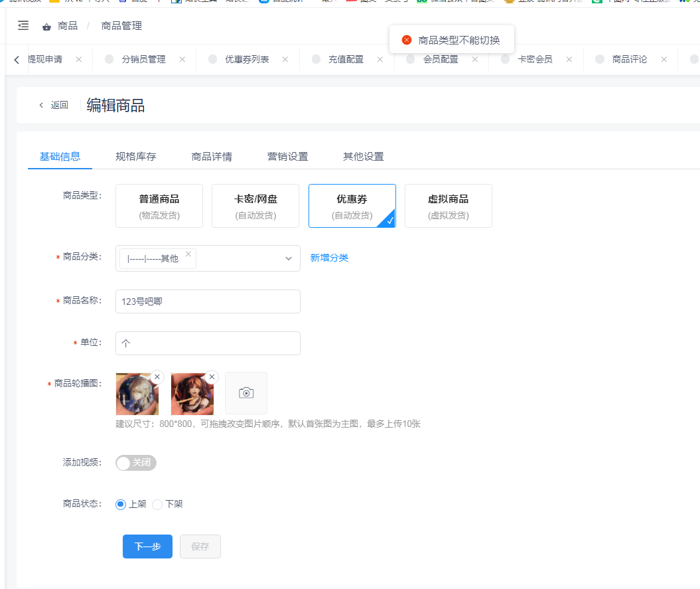Image resolution: width=700 pixels, height=589 pixels.
Task: Select 虚拟商品 product type card
Action: tap(449, 206)
